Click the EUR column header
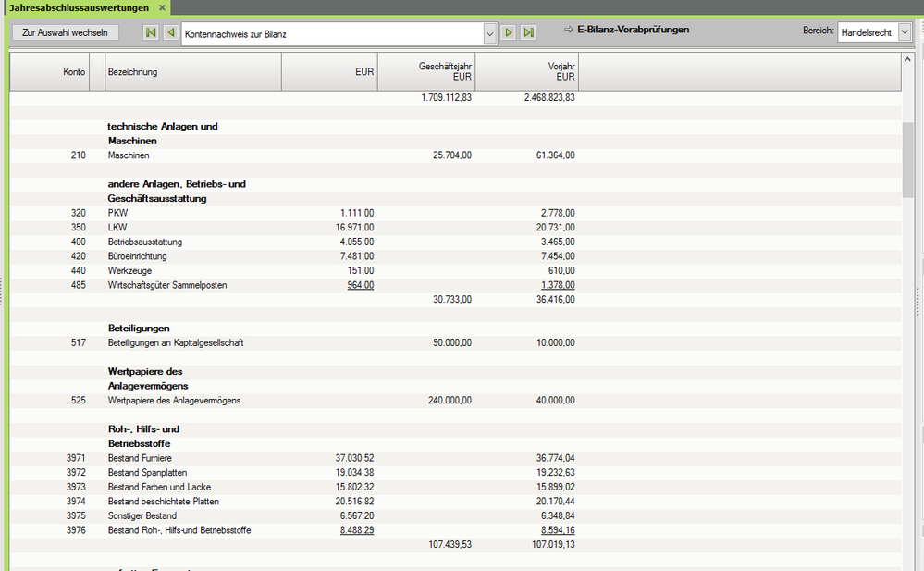The width and height of the screenshot is (924, 571). 329,72
